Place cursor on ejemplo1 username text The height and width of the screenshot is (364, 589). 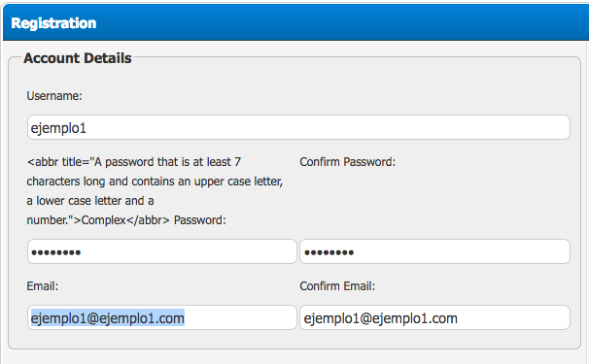click(58, 128)
